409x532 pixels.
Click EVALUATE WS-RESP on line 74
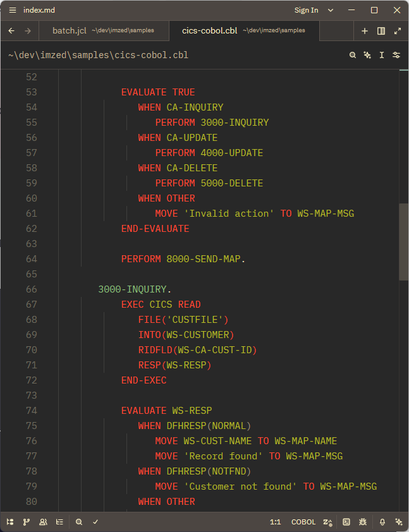[166, 411]
